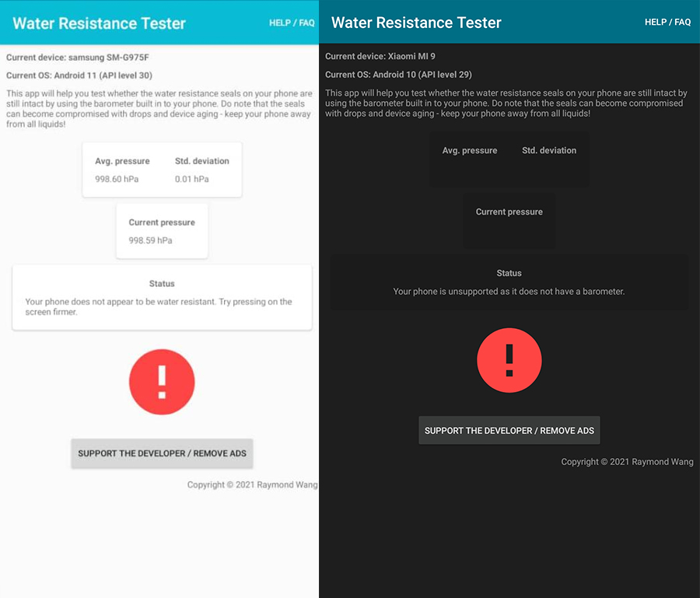
Task: Click 'Status' heading in dark screen
Action: (x=509, y=273)
